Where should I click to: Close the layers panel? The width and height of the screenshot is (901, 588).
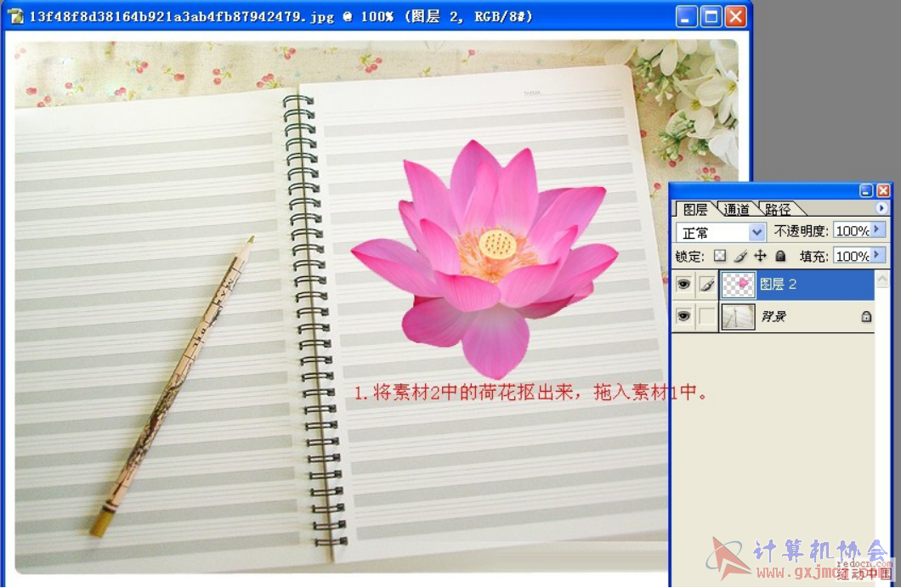click(882, 190)
